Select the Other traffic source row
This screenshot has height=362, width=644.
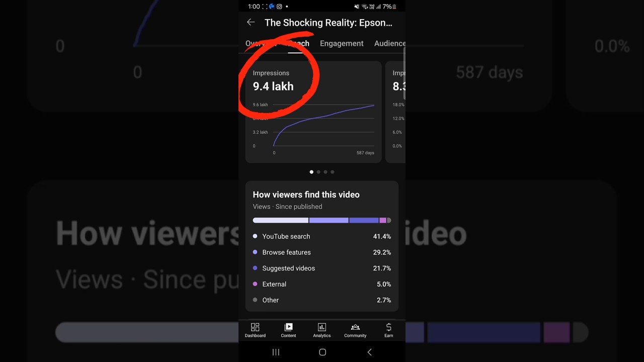322,300
